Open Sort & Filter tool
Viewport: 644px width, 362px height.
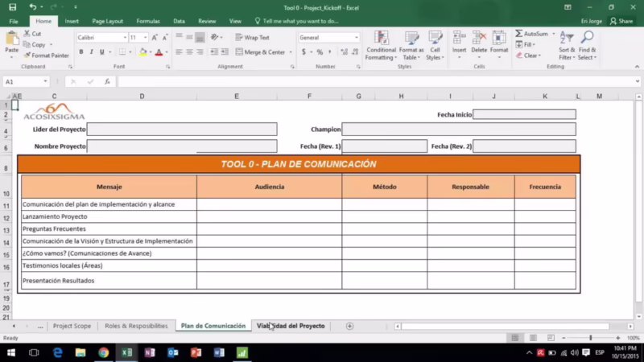click(x=567, y=46)
